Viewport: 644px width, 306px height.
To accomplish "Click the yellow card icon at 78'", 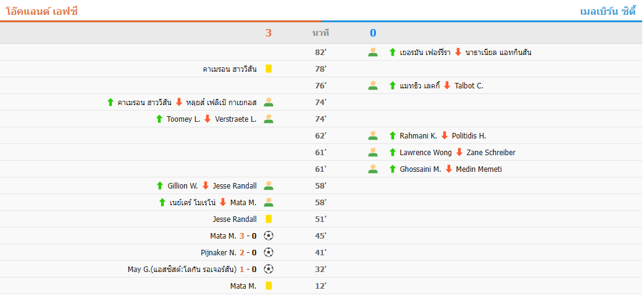I will pyautogui.click(x=269, y=69).
